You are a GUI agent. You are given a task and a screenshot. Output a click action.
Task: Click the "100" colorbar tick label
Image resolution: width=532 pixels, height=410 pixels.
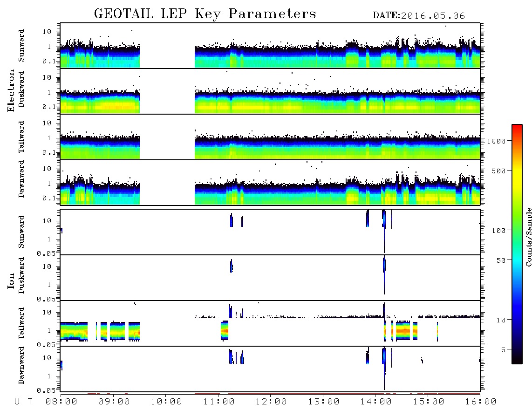pyautogui.click(x=498, y=231)
